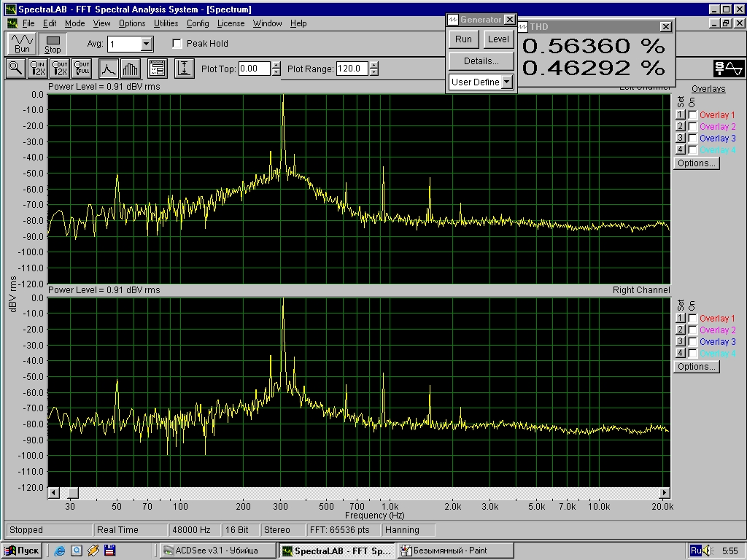Open the Config menu
This screenshot has width=747, height=560.
(198, 23)
